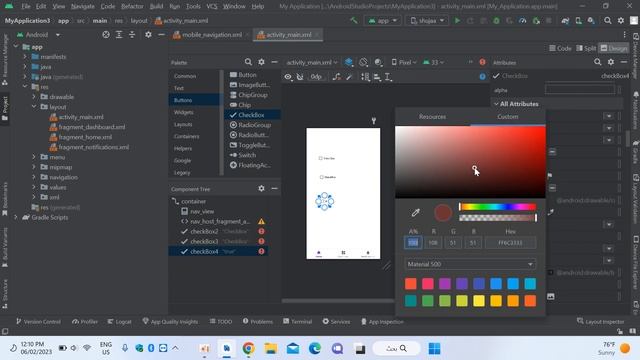Select the CheckBox widget in Palette
The height and width of the screenshot is (360, 640).
(251, 115)
